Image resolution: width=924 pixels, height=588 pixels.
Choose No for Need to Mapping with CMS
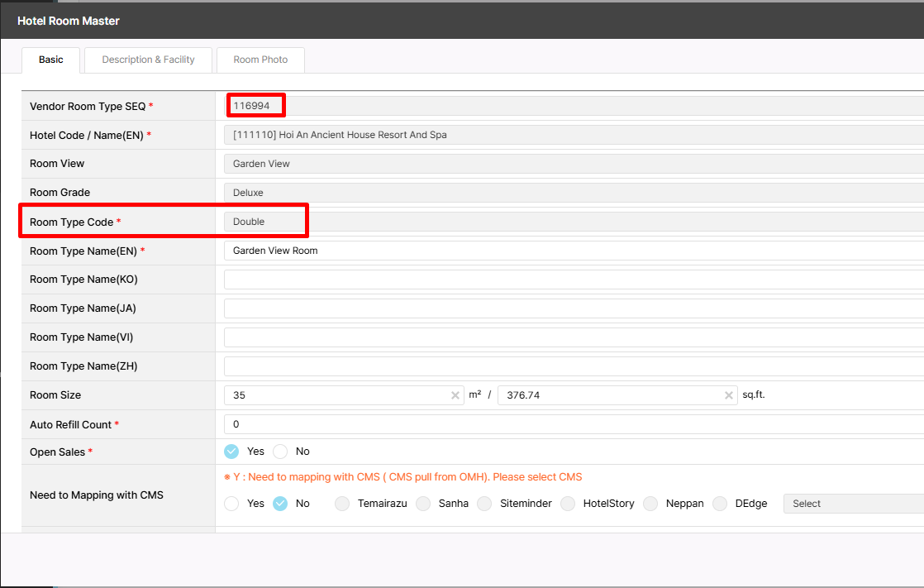point(281,504)
